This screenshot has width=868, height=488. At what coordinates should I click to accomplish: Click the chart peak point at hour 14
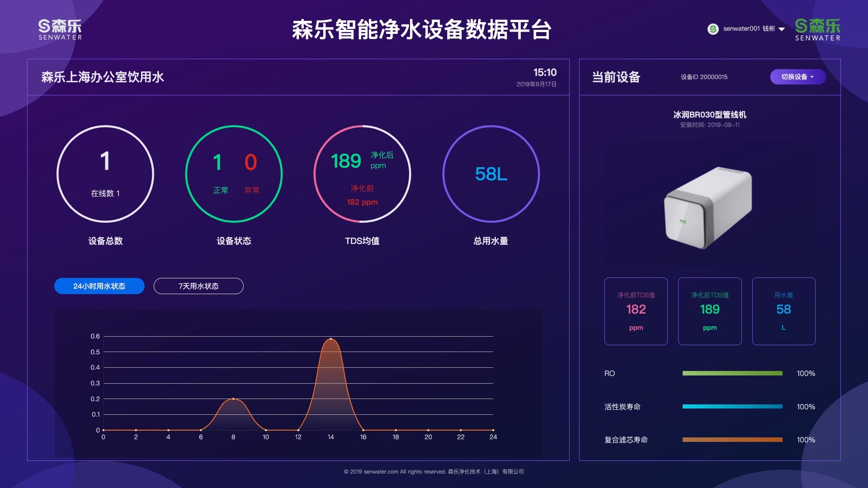click(331, 338)
